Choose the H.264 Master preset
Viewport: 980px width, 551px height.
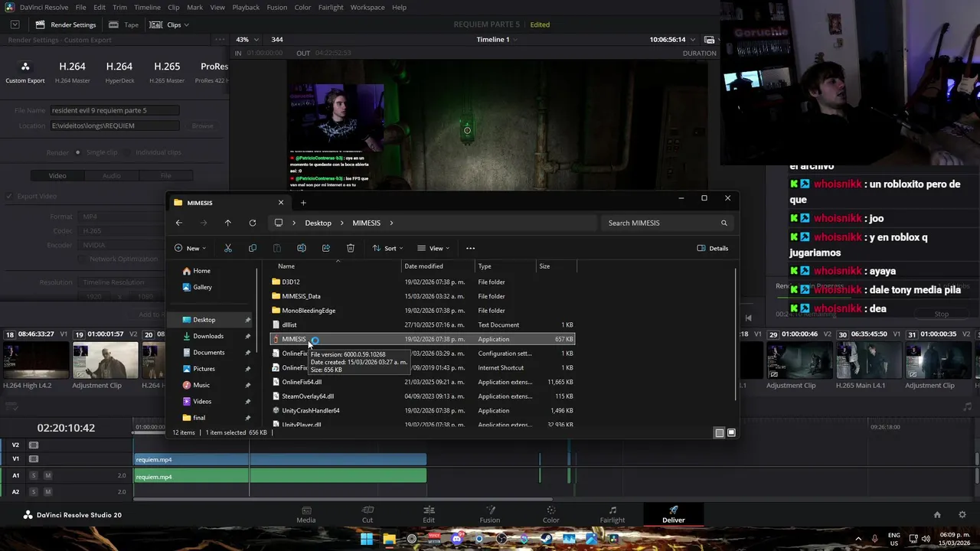click(x=72, y=73)
